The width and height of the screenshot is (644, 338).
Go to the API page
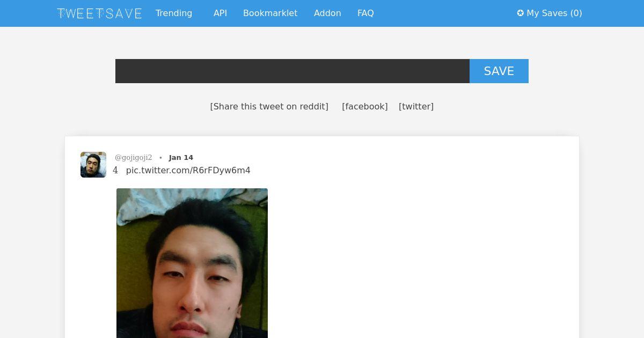[x=220, y=13]
